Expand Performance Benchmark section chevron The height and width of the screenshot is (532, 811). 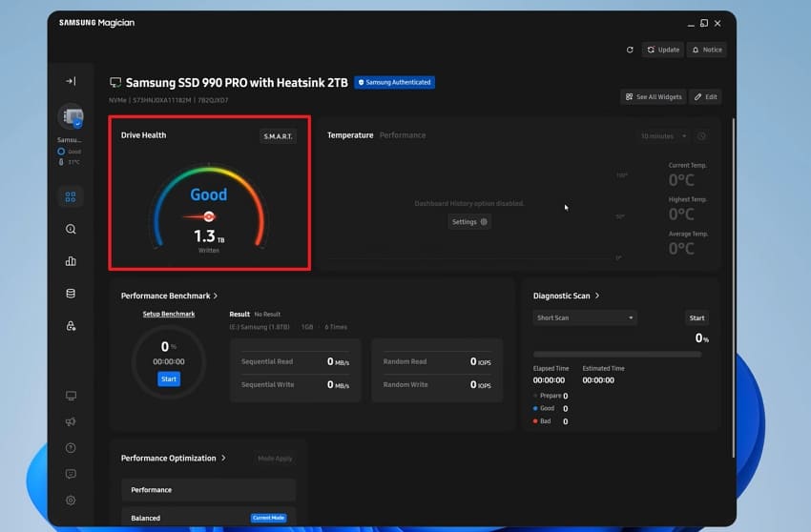(216, 296)
